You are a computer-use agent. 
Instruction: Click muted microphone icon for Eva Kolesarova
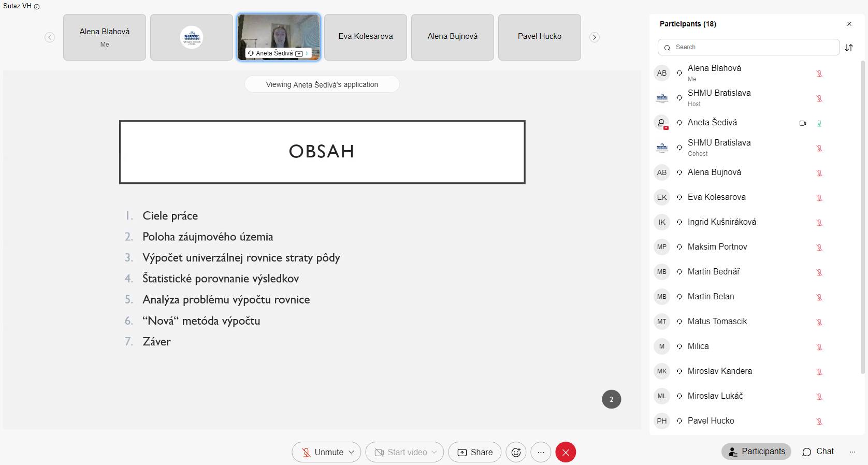tap(819, 198)
